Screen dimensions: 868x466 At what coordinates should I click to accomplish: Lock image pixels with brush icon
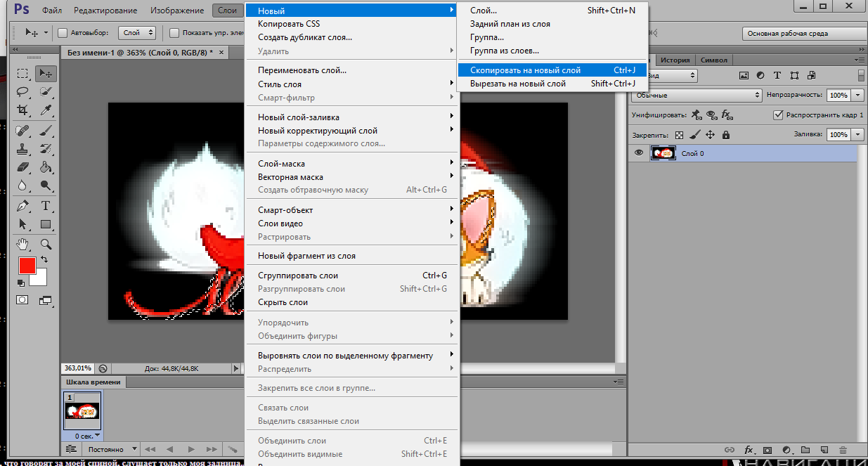pyautogui.click(x=695, y=134)
